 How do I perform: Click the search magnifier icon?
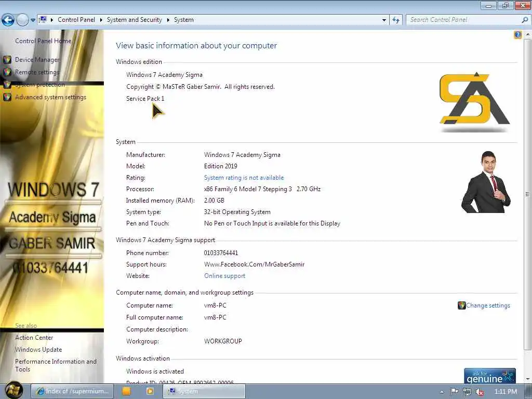pyautogui.click(x=525, y=20)
